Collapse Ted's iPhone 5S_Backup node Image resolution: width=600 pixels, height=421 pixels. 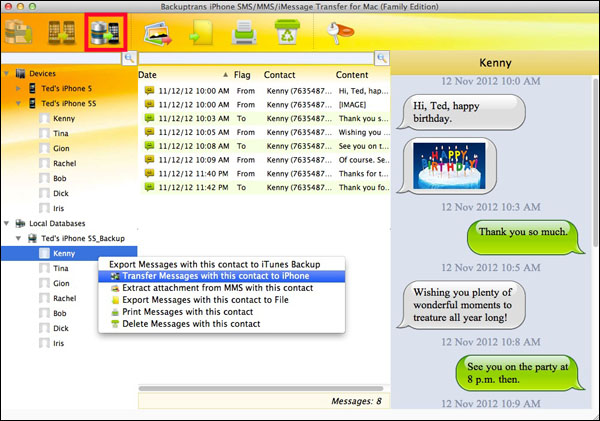pyautogui.click(x=18, y=238)
